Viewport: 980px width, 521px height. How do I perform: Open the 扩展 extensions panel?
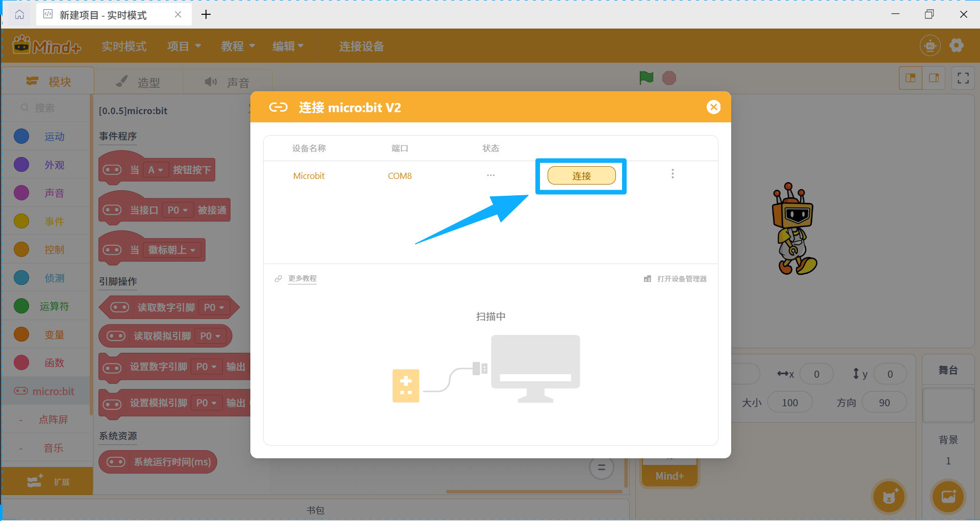(47, 481)
